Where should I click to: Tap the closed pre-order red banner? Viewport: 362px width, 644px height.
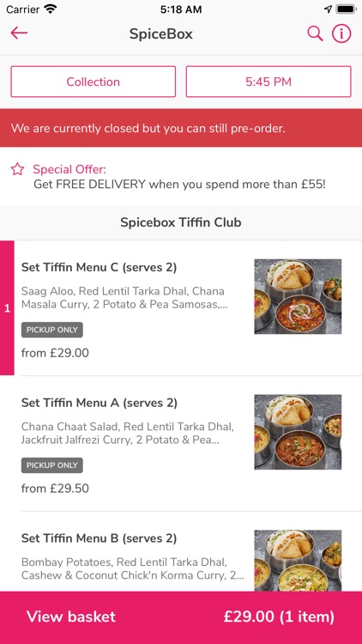click(181, 128)
